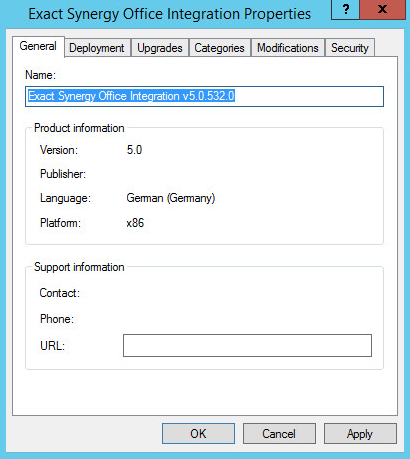Select the General tab
410x459 pixels.
pos(38,46)
